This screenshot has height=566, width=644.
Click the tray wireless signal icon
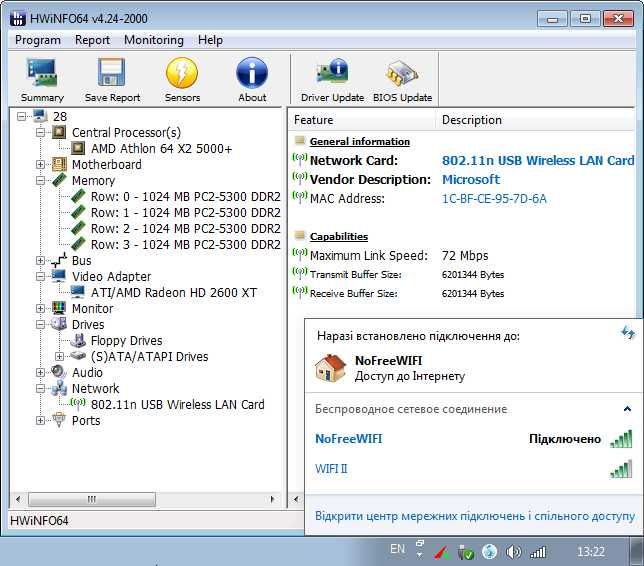click(x=538, y=552)
